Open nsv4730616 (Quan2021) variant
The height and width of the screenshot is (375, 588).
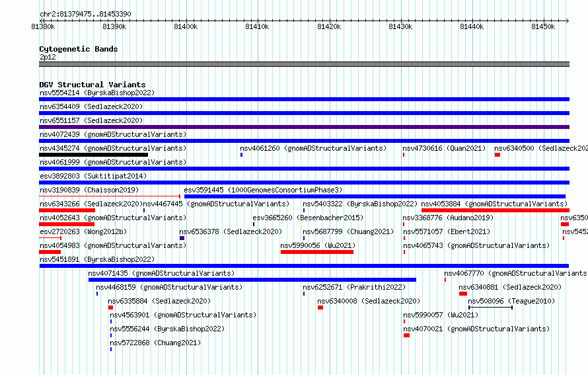click(444, 148)
